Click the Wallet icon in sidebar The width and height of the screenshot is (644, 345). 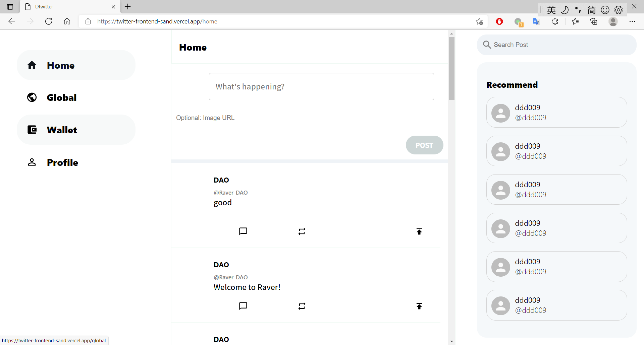point(32,130)
